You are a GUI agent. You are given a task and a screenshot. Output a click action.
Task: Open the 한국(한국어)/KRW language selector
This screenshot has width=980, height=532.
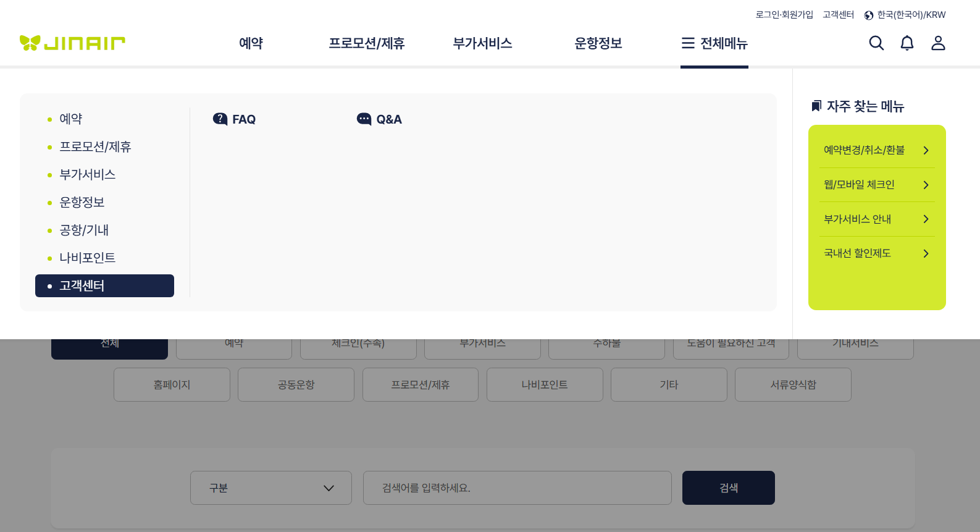(x=905, y=15)
